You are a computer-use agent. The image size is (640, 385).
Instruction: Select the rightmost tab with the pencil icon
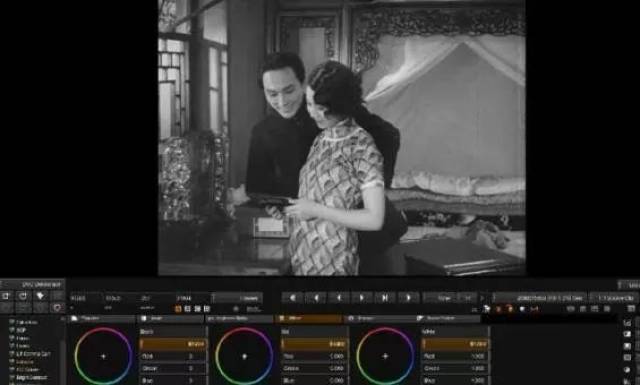pyautogui.click(x=447, y=318)
